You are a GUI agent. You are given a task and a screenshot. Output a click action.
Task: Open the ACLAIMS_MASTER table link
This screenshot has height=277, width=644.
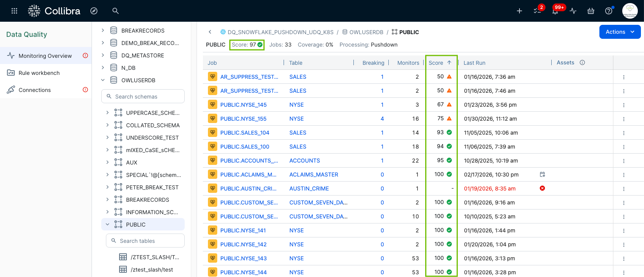[x=313, y=175]
